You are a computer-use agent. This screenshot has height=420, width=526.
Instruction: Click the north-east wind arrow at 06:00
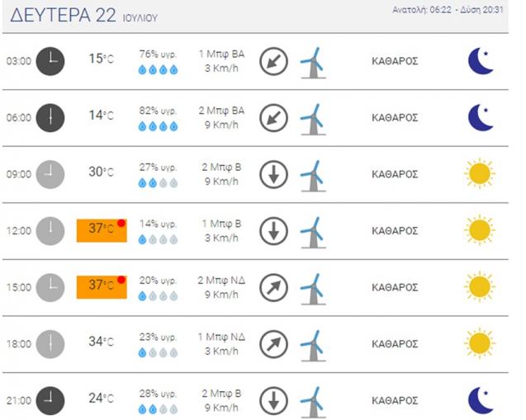coord(274,118)
